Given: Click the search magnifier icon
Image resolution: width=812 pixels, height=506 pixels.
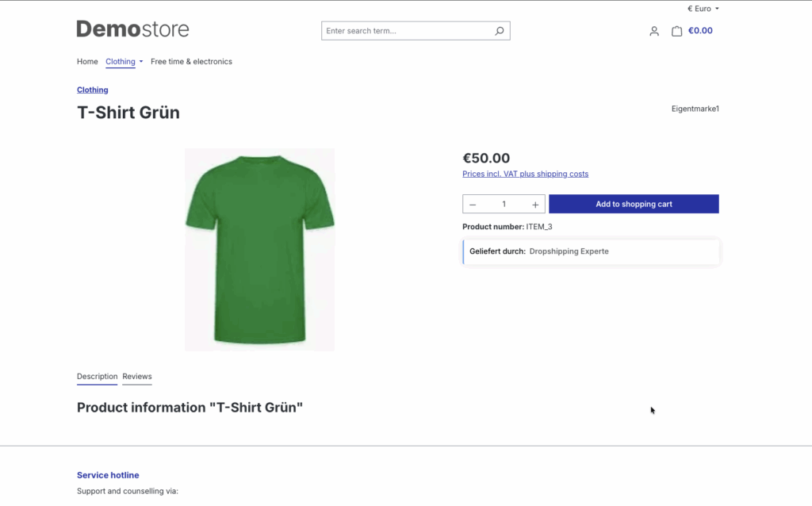Looking at the screenshot, I should pos(500,31).
